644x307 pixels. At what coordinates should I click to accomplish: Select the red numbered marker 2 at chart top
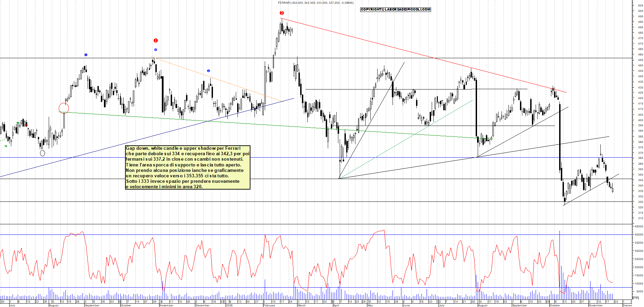281,13
